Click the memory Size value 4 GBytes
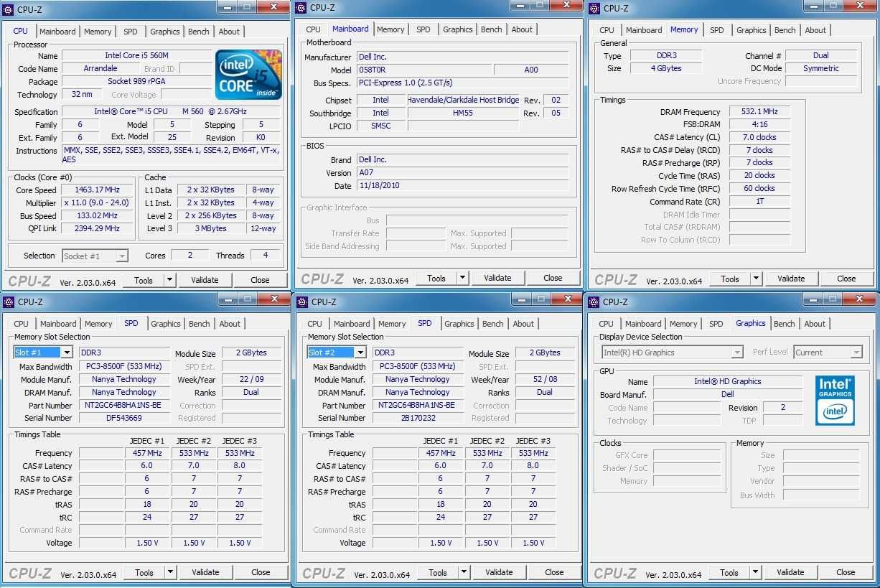Image resolution: width=880 pixels, height=588 pixels. point(666,68)
